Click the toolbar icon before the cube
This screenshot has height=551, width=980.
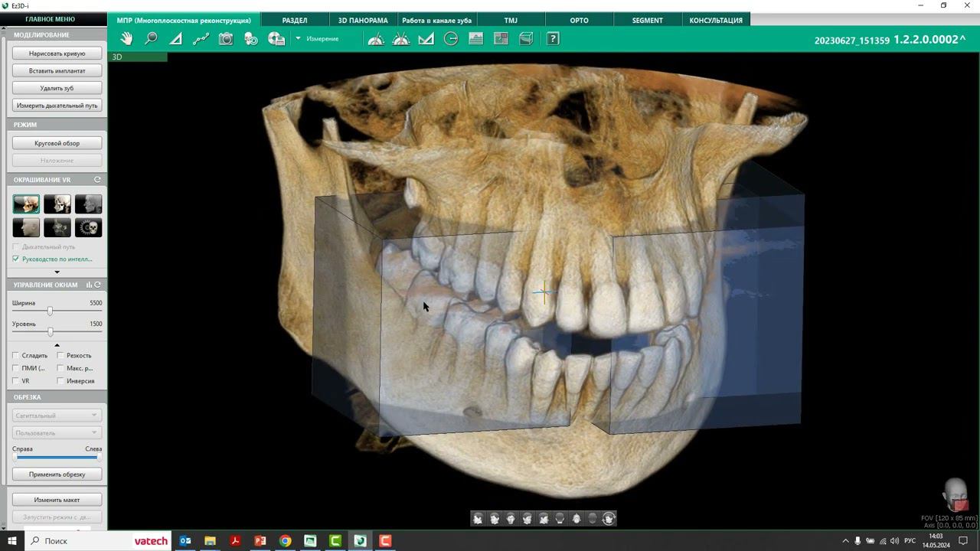[x=501, y=38]
